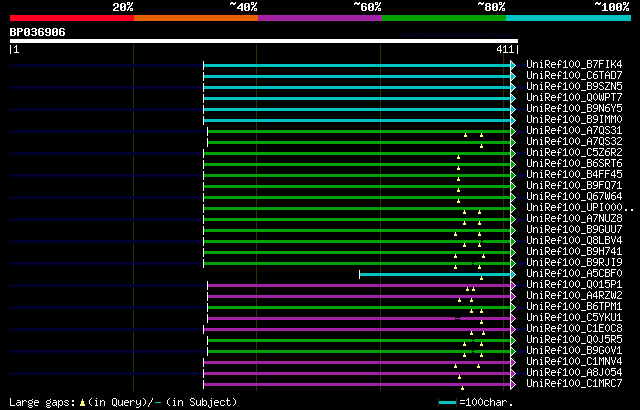This screenshot has width=640, height=410.
Task: Click the cyan arrowhead on the C6TAD7 row
Action: pos(513,76)
